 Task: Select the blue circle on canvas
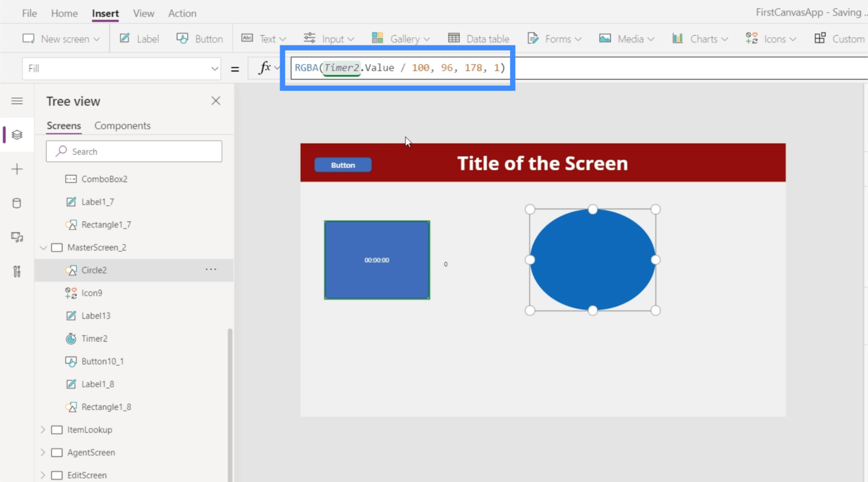[593, 260]
